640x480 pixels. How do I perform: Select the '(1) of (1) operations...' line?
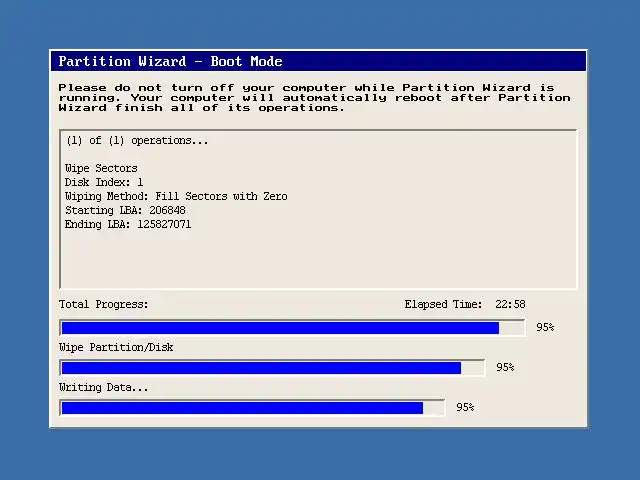coord(137,140)
